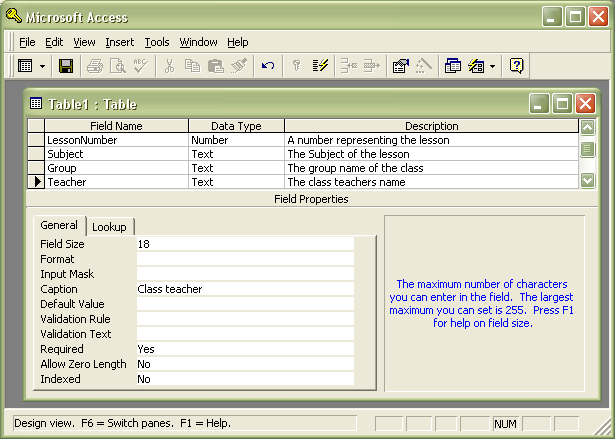This screenshot has height=439, width=615.
Task: Click the Insert Rows icon
Action: [x=349, y=66]
